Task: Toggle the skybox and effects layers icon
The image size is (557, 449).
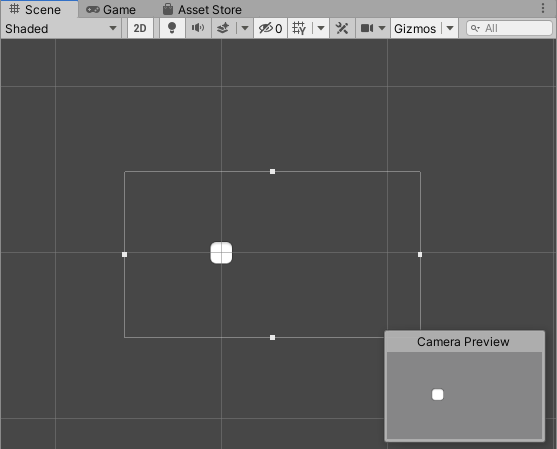Action: pyautogui.click(x=223, y=28)
